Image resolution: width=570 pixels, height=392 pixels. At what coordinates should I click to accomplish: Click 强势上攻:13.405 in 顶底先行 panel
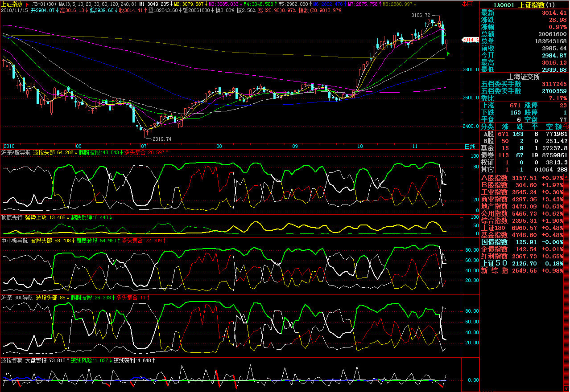pyautogui.click(x=45, y=217)
